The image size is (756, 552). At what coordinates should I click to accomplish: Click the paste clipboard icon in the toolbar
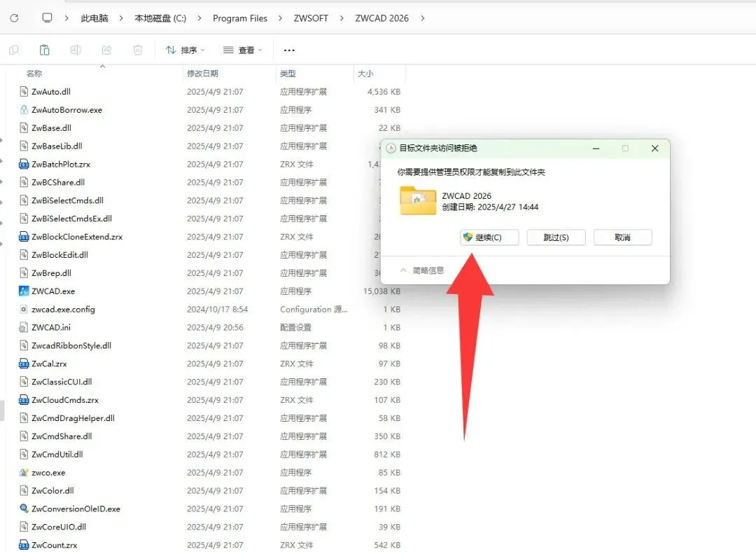44,50
